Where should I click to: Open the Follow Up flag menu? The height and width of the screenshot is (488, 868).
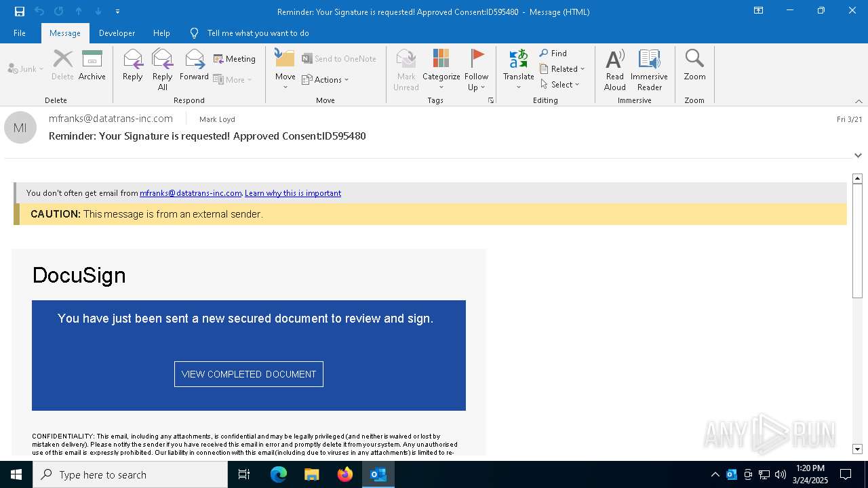pos(477,70)
